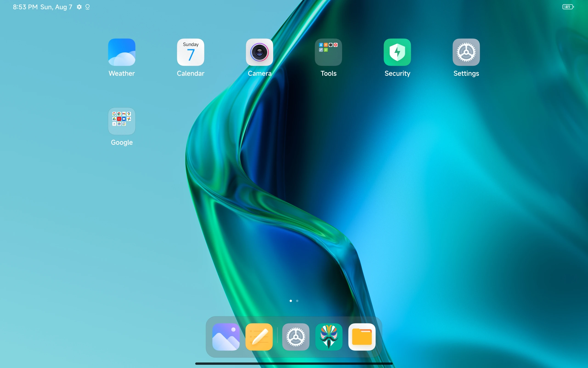
Task: Tap the Tools folder label
Action: tap(328, 73)
